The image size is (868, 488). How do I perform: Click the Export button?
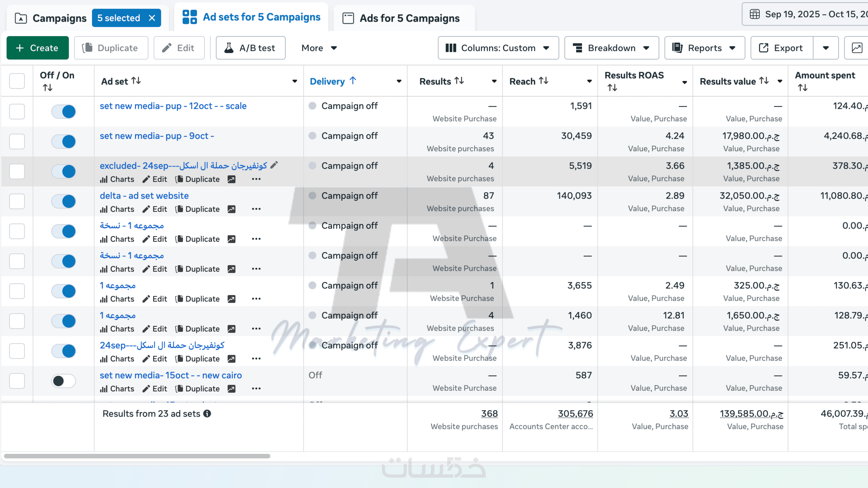pyautogui.click(x=782, y=48)
